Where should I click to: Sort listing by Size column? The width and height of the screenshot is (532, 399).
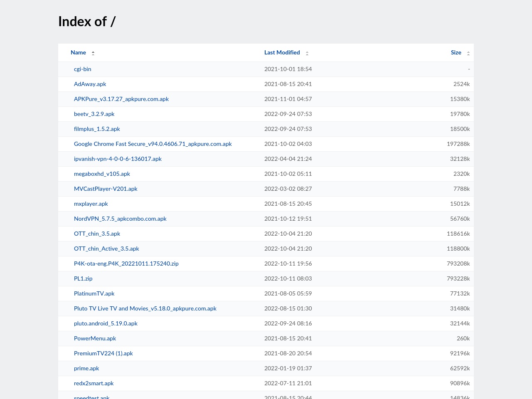click(x=456, y=52)
